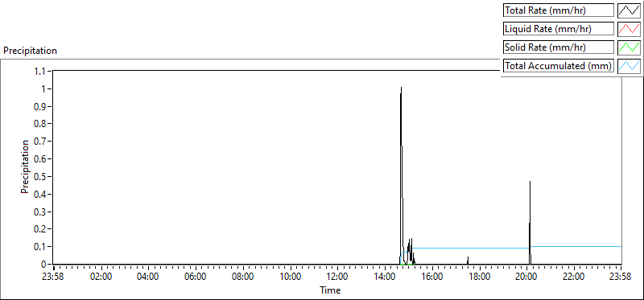Click the 23:58 end label on time axis
644x300 pixels.
coord(621,276)
